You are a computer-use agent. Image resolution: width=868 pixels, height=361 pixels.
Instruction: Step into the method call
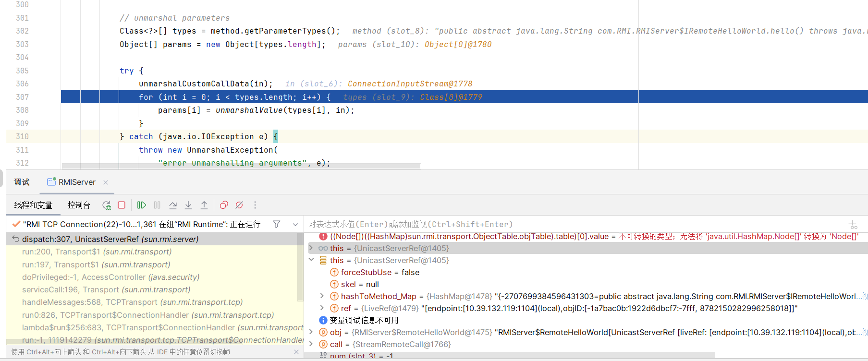pyautogui.click(x=188, y=205)
